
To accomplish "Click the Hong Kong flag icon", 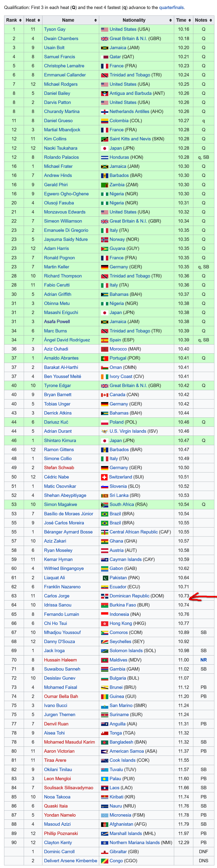I will [105, 623].
